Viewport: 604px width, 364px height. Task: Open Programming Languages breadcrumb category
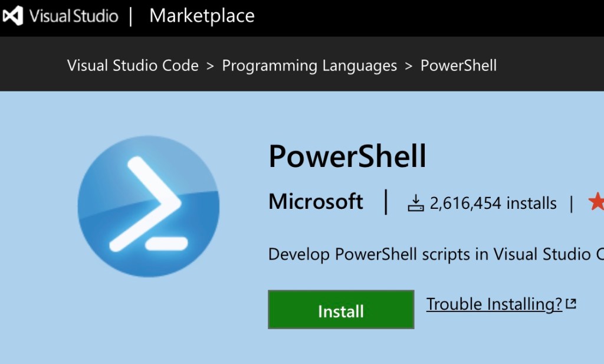[x=309, y=65]
